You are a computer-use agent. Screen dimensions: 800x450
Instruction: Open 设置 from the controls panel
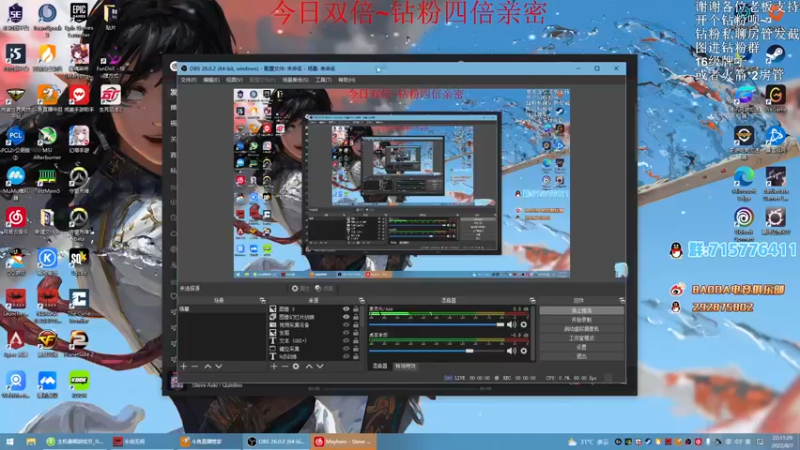pos(582,347)
